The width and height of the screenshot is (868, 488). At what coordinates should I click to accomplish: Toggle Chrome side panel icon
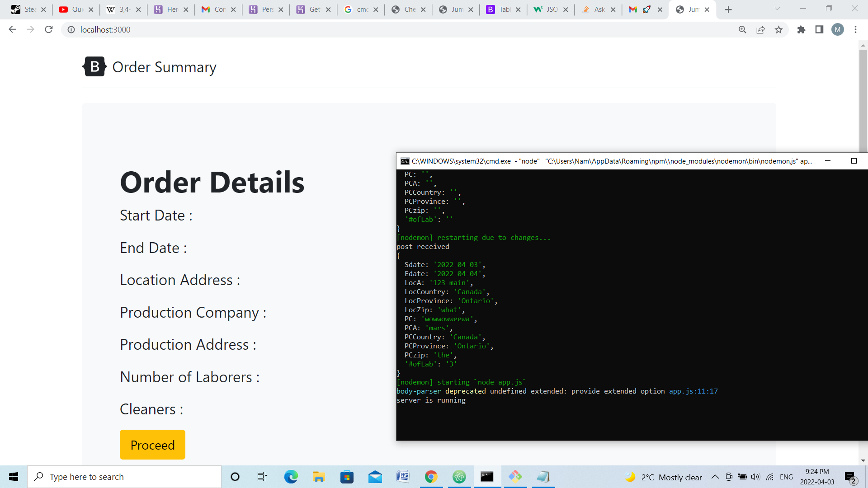pos(819,29)
